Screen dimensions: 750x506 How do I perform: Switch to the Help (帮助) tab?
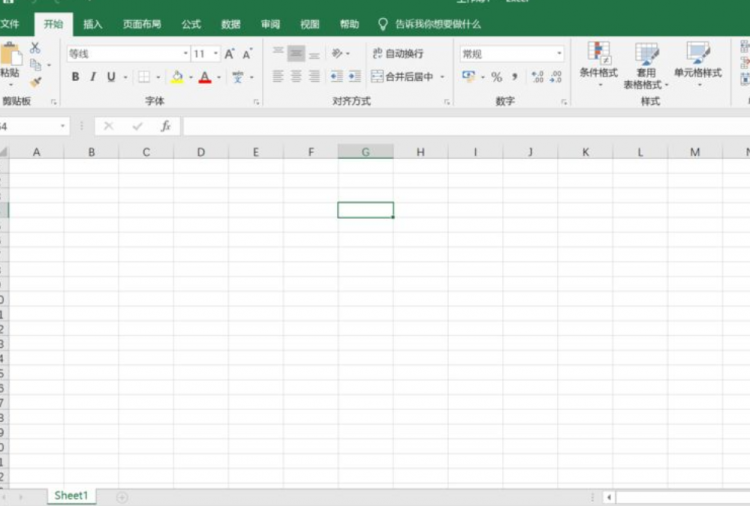tap(350, 24)
